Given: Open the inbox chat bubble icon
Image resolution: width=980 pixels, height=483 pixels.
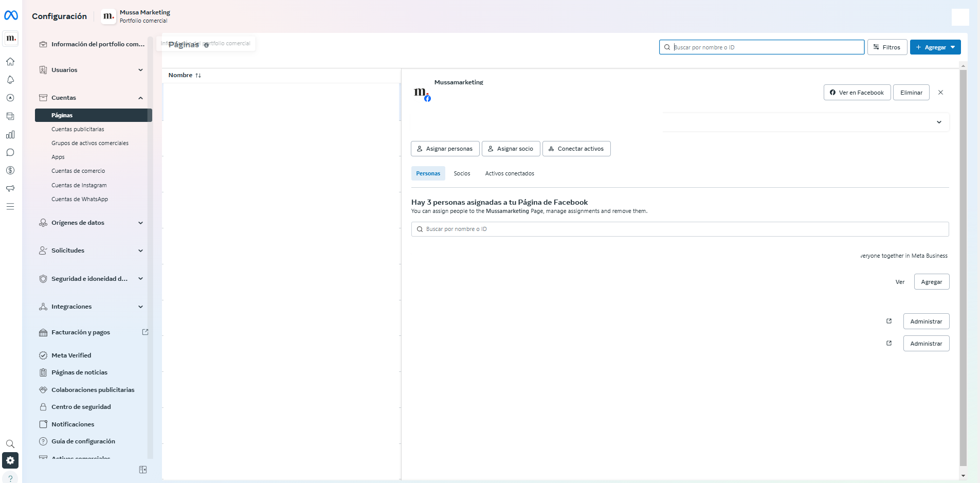Looking at the screenshot, I should pyautogui.click(x=10, y=152).
